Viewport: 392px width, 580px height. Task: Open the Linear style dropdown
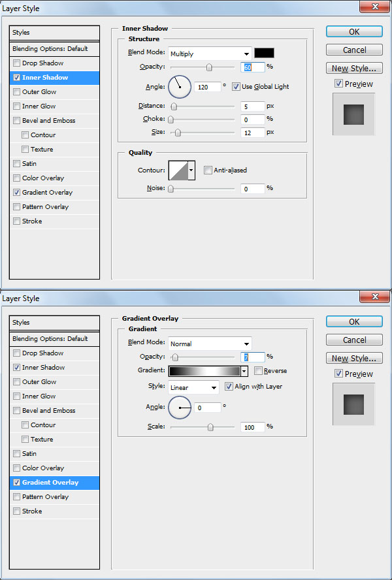(193, 387)
